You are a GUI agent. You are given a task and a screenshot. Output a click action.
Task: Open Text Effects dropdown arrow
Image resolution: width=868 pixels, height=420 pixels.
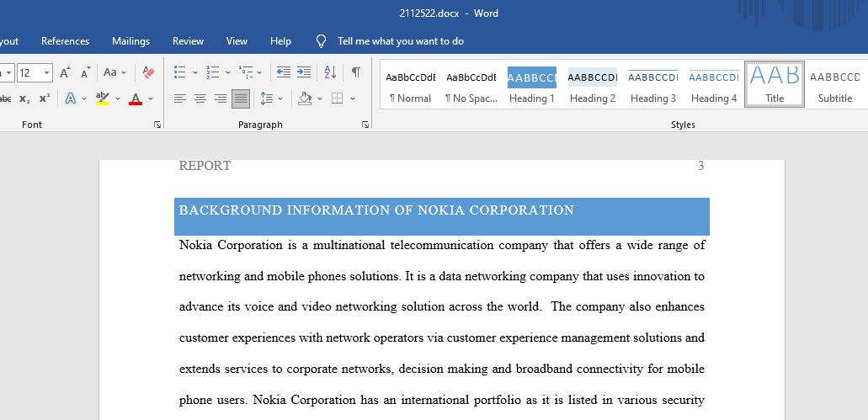tap(84, 99)
